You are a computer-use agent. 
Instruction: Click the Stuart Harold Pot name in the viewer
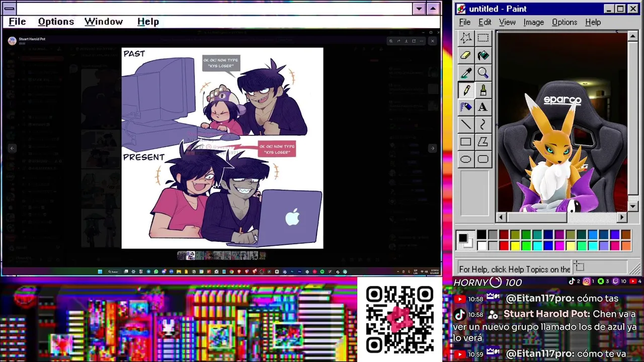pyautogui.click(x=32, y=39)
